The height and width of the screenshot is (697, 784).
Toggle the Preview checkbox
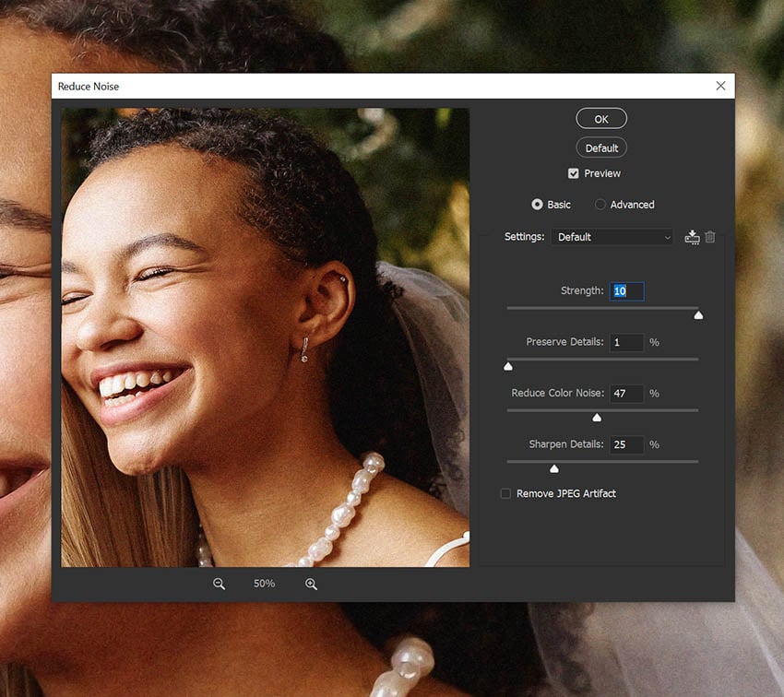click(573, 173)
